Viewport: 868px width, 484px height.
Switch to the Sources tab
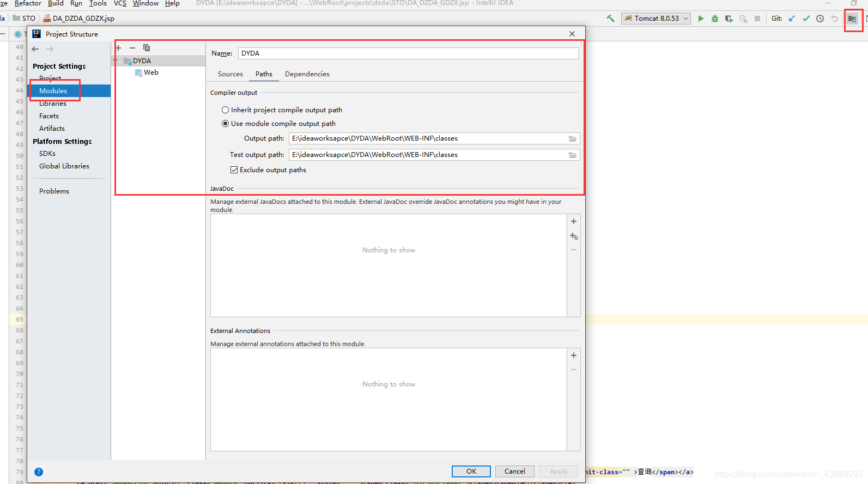coord(230,74)
